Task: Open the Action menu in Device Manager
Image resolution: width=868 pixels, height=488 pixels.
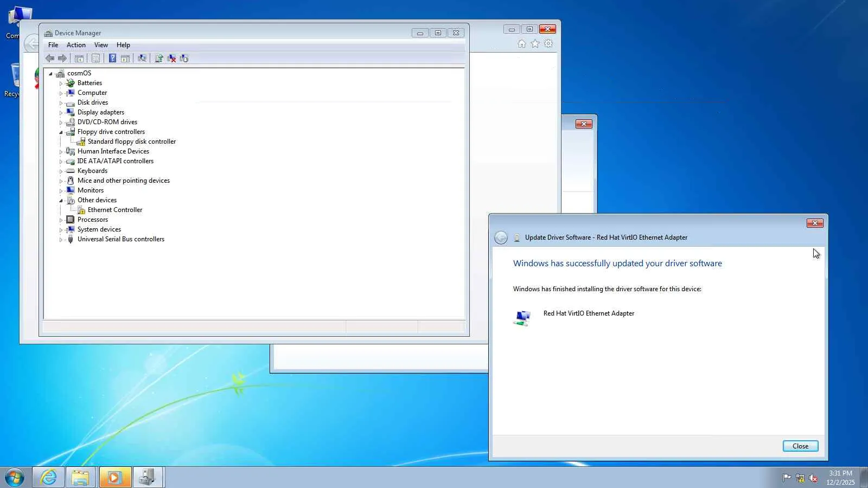Action: (76, 45)
